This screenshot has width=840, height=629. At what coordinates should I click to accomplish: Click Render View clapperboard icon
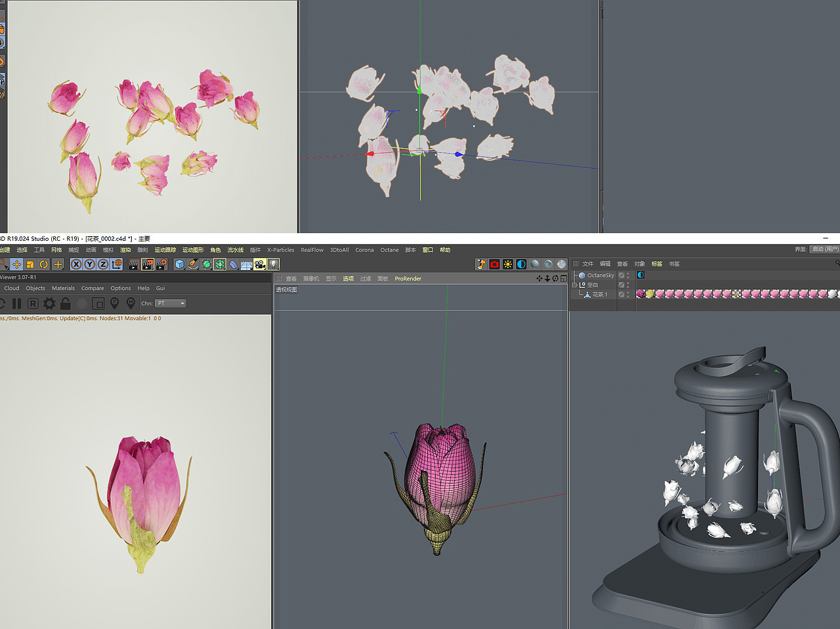133,264
